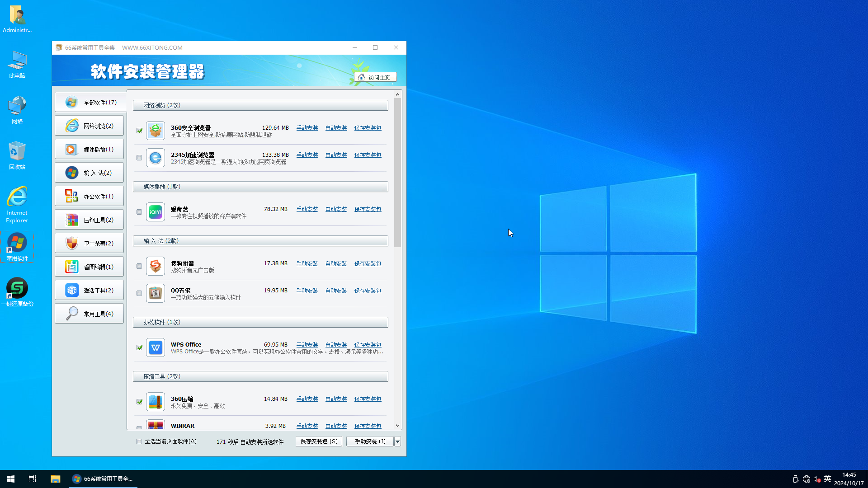Image resolution: width=868 pixels, height=488 pixels.
Task: Click the software list scrollbar thumb
Action: pyautogui.click(x=397, y=173)
